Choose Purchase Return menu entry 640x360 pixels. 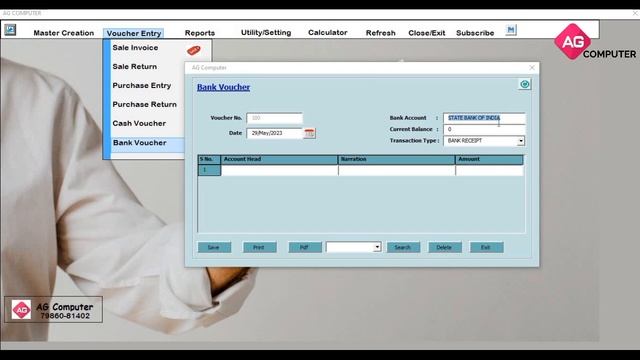pos(144,104)
